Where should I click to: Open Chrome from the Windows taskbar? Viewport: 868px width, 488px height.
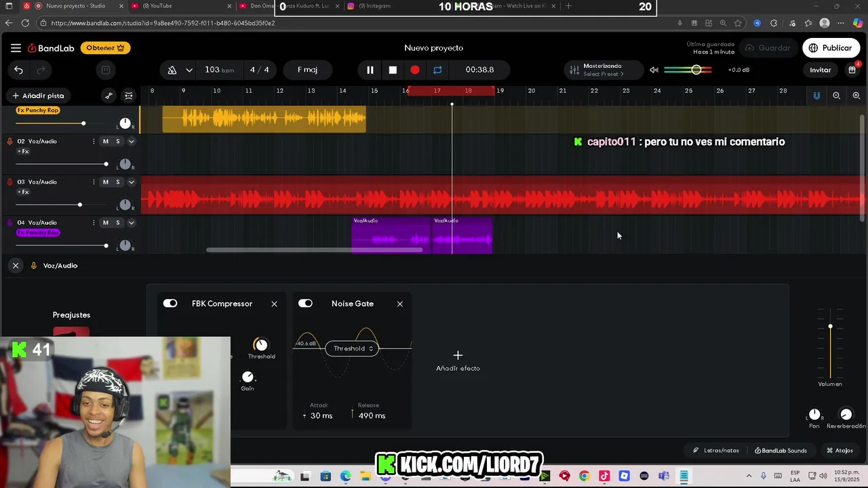585,476
